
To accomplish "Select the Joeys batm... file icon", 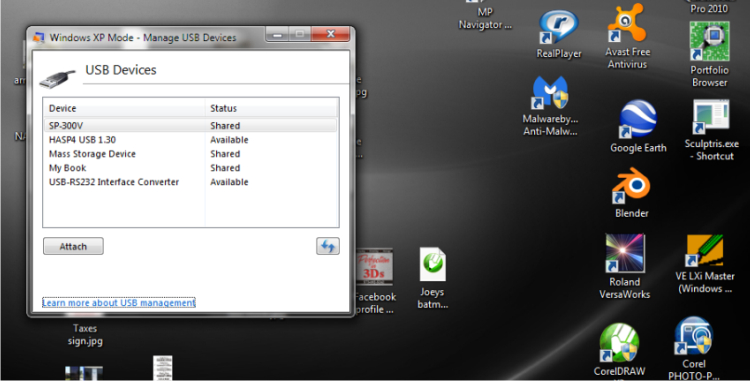I will point(432,278).
